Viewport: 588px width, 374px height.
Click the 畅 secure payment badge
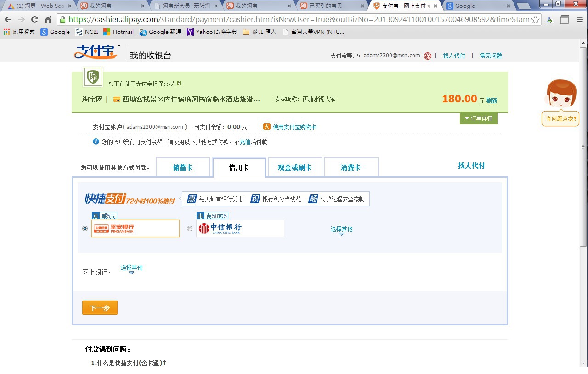point(313,199)
